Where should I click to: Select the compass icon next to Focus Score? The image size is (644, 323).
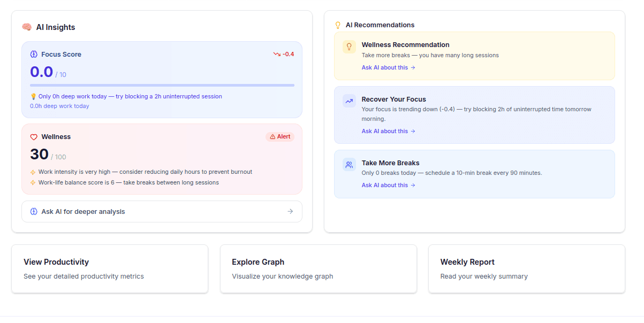click(x=34, y=54)
